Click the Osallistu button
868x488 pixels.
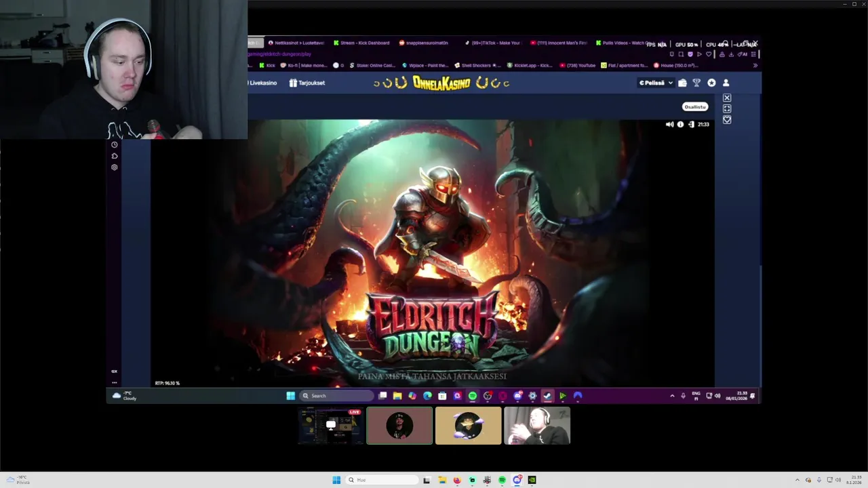point(695,106)
